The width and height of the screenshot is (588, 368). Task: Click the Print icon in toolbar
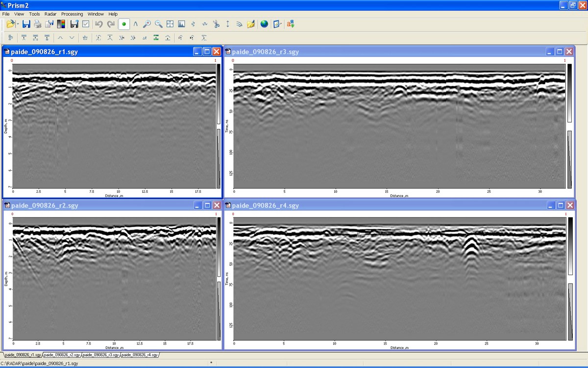tap(38, 24)
